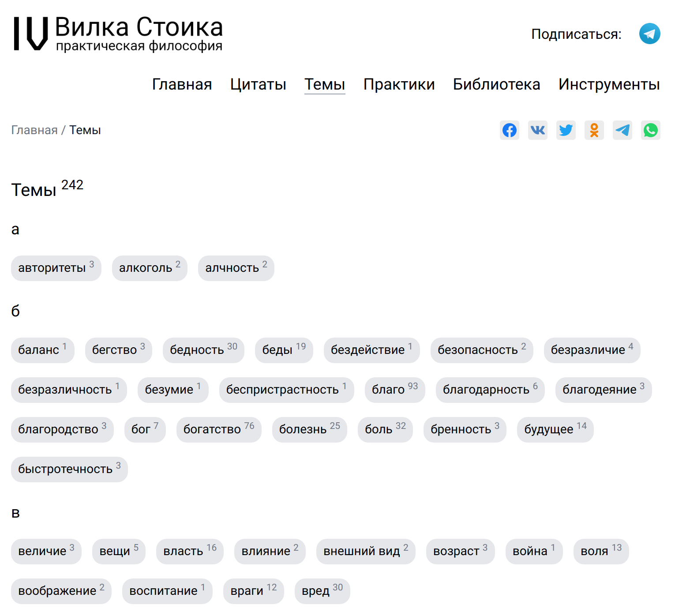Go to Цитаты in navigation
Screen dimensions: 675x616
pyautogui.click(x=258, y=84)
